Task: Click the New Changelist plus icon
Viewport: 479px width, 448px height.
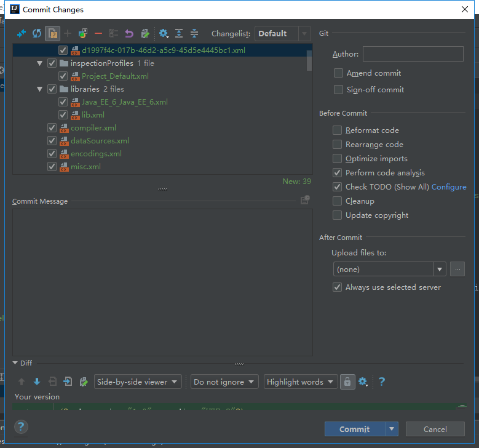Action: [x=68, y=33]
